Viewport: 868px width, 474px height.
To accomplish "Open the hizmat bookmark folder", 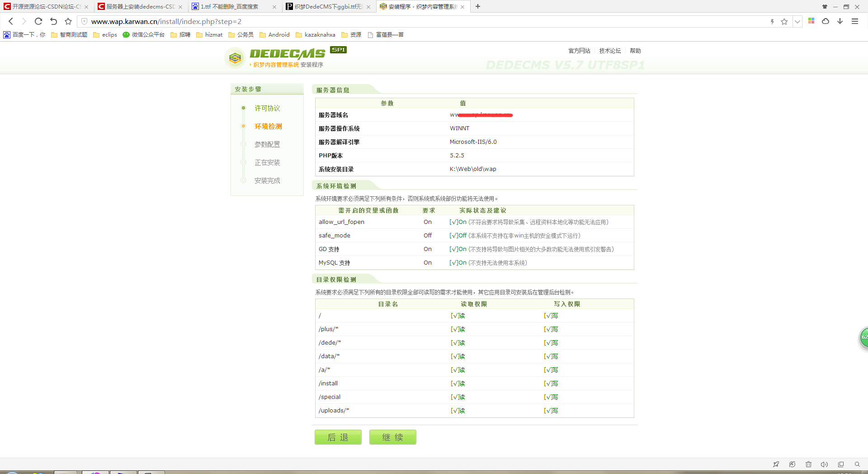I will point(209,34).
